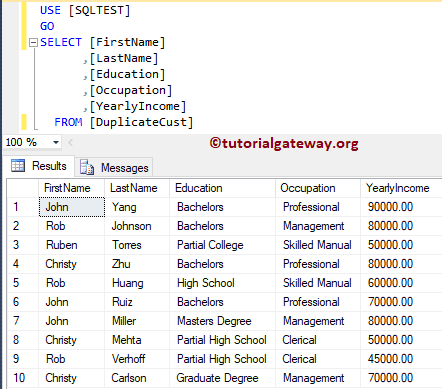Select row 1 via its row number
The image size is (442, 389).
23,207
